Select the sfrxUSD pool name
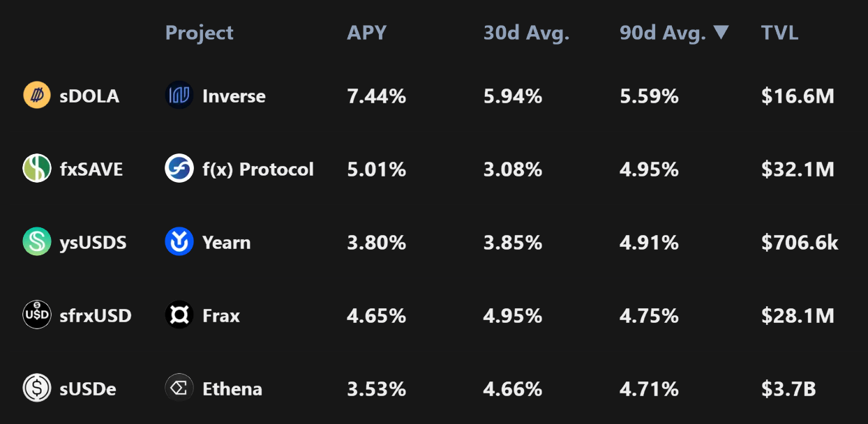The image size is (868, 424). (x=96, y=316)
